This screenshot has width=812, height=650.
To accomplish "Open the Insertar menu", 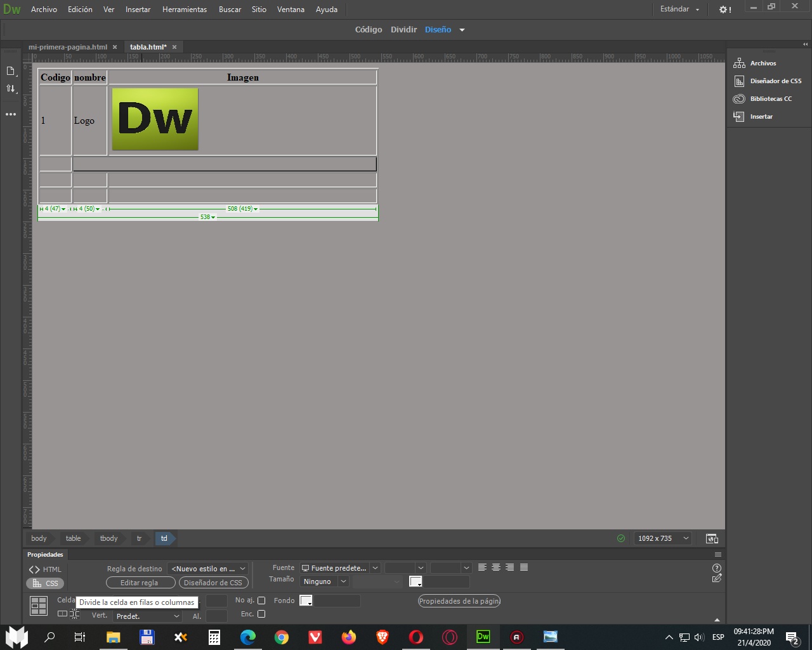I will tap(138, 10).
